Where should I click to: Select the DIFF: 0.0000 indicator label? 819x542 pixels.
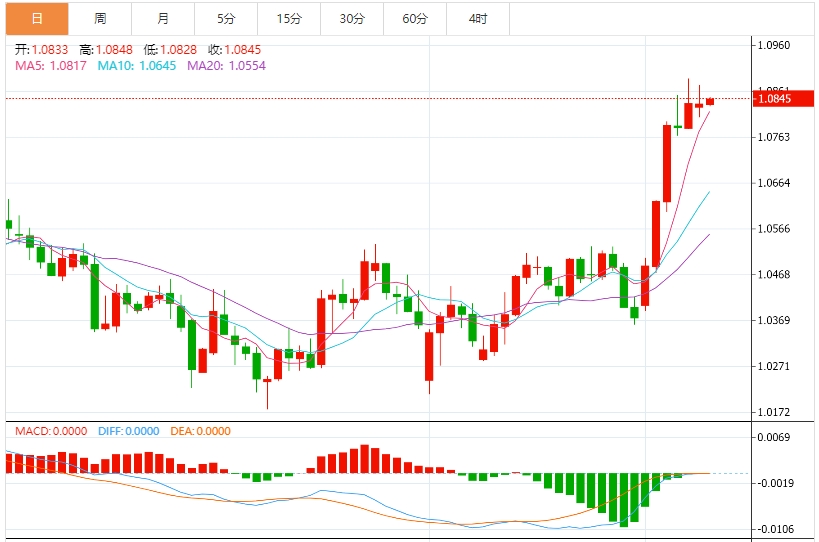pyautogui.click(x=129, y=431)
